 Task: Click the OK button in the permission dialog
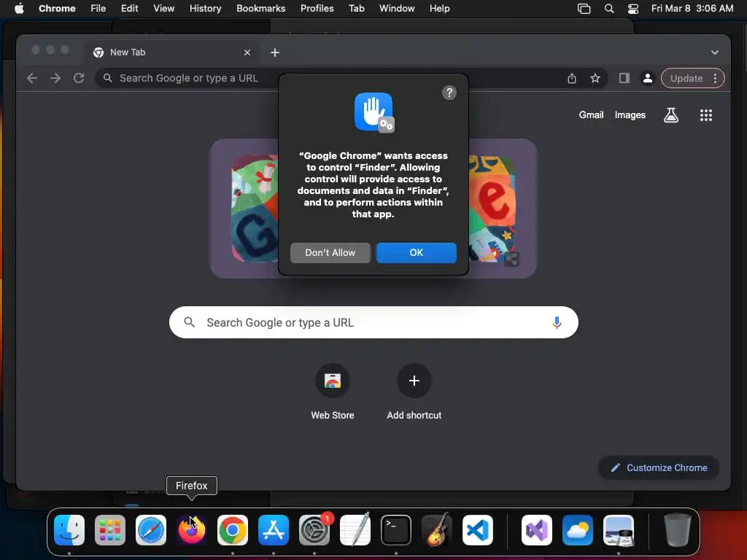(x=416, y=252)
